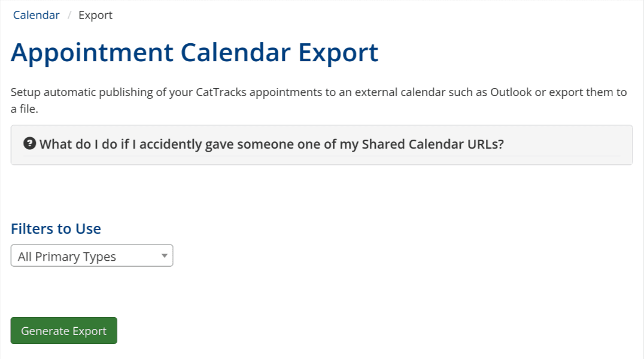
Task: Click the Filters to Use heading
Action: (x=56, y=229)
